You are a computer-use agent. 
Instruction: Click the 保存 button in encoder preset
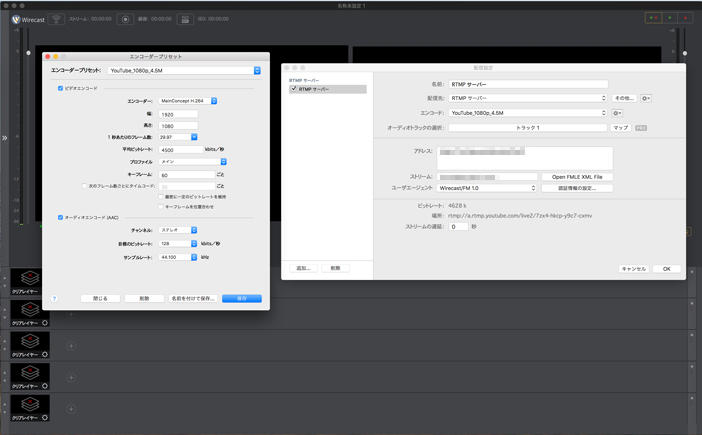[x=241, y=298]
